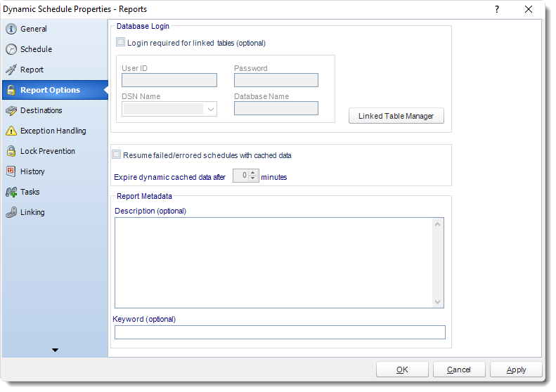The height and width of the screenshot is (392, 556).
Task: Click the Tasks icon in the sidebar
Action: point(11,192)
